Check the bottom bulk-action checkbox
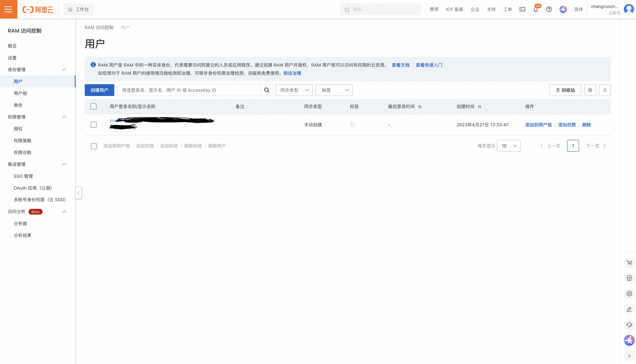Image resolution: width=636 pixels, height=364 pixels. (94, 146)
